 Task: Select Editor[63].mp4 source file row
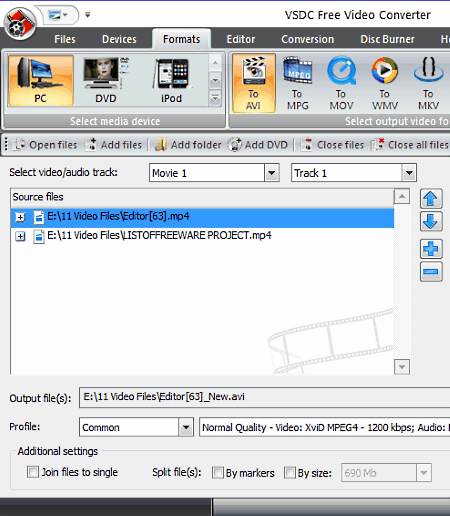click(x=202, y=218)
